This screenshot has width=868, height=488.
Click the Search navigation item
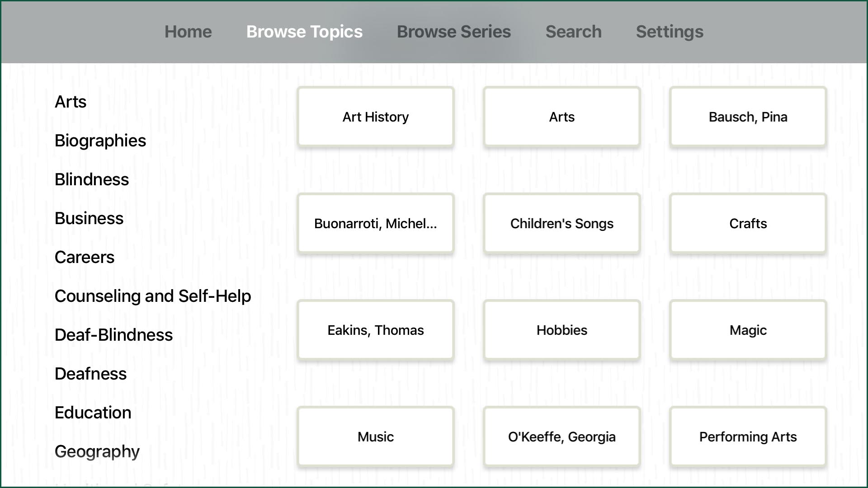[574, 31]
